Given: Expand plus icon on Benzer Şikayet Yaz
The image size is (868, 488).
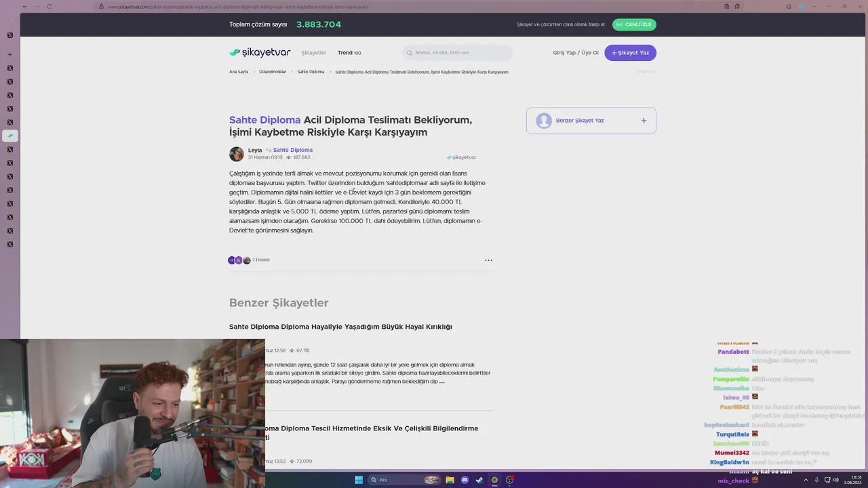Looking at the screenshot, I should [644, 121].
